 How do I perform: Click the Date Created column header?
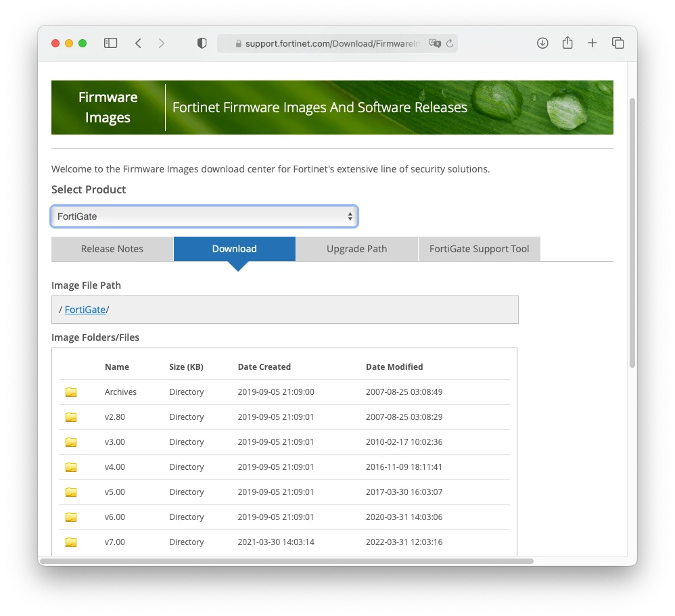(264, 366)
